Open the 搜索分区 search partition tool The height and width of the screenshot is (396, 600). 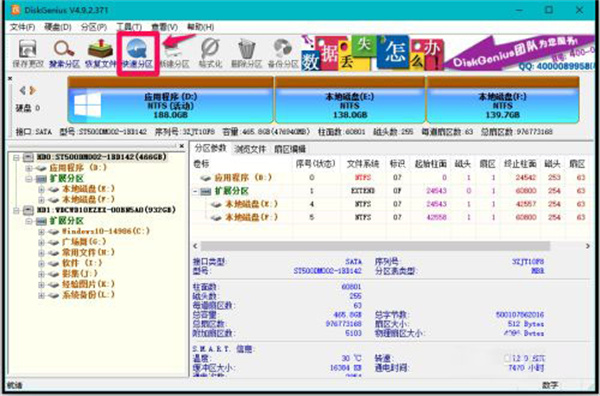pos(64,54)
